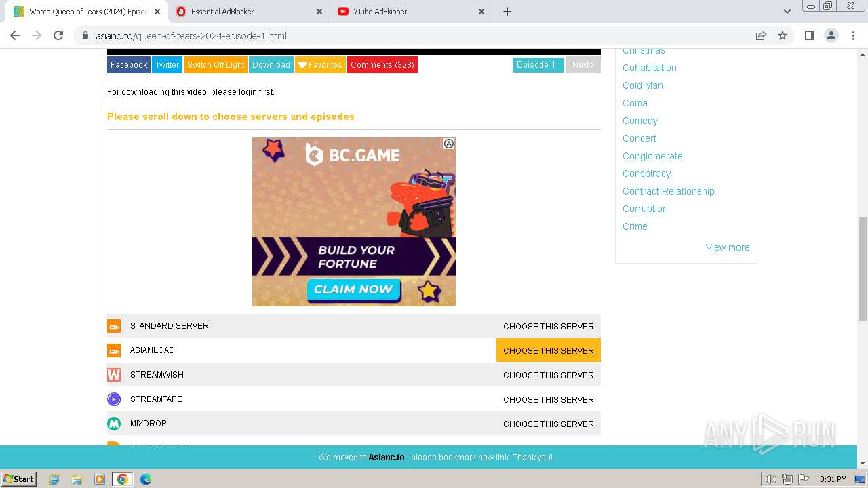Open the Cold Man genre link
The image size is (868, 488).
point(643,85)
